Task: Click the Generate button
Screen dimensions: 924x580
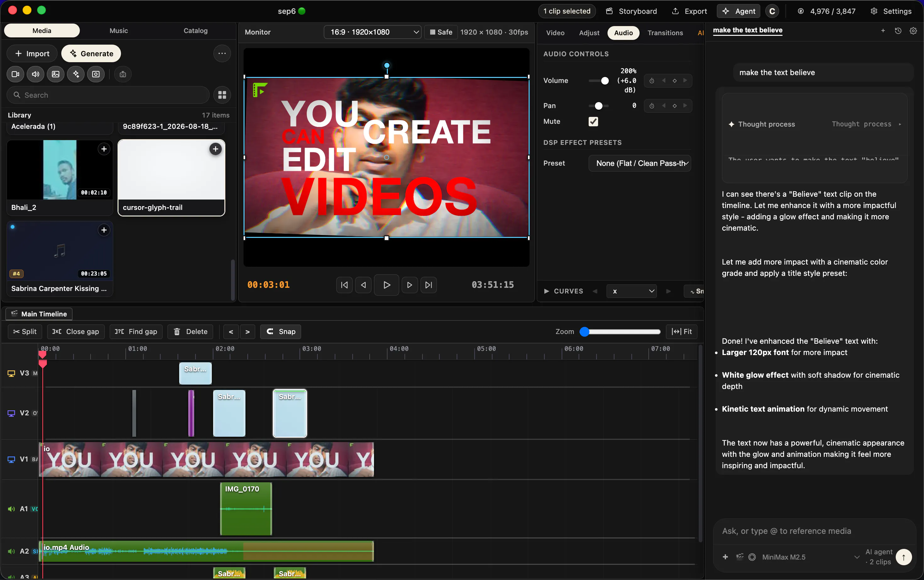Action: click(x=91, y=53)
